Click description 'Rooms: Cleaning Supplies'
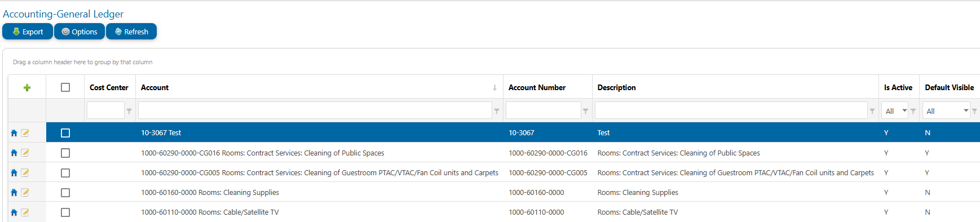This screenshot has width=980, height=222. click(x=638, y=193)
